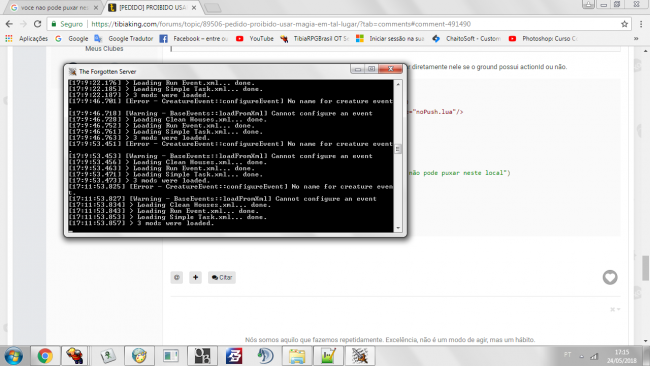Viewport: 650px width, 366px height.
Task: Open the TibiaRPGBrasil OT bookmark
Action: pyautogui.click(x=314, y=39)
